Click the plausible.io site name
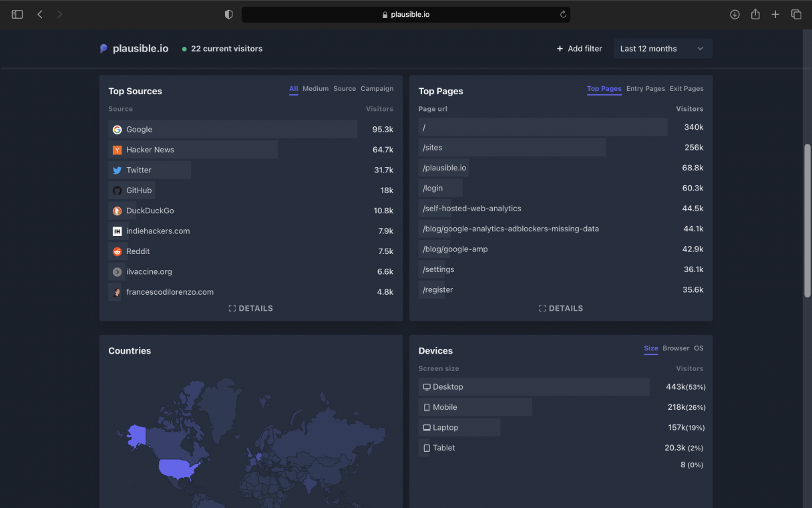Image resolution: width=812 pixels, height=508 pixels. pos(140,49)
